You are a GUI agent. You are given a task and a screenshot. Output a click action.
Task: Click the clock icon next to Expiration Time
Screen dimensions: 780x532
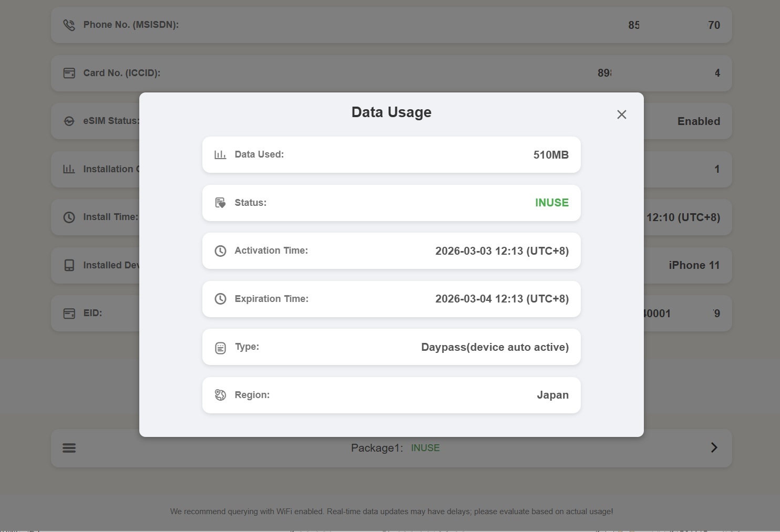point(220,299)
